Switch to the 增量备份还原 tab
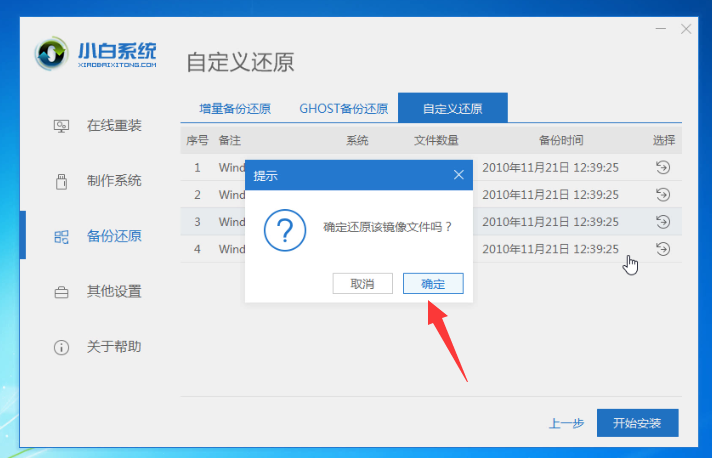This screenshot has height=458, width=712. click(x=235, y=109)
